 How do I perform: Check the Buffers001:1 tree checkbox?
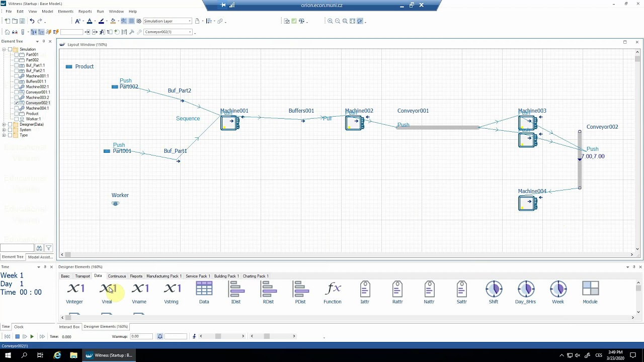[16, 82]
